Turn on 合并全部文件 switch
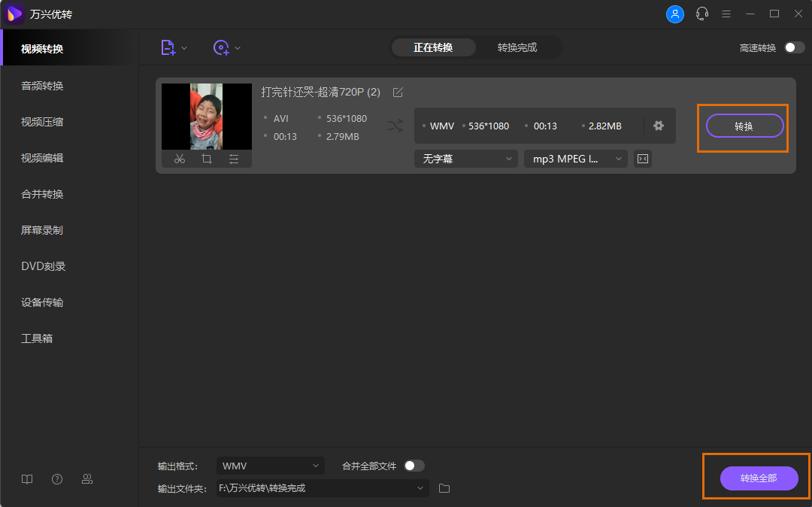This screenshot has height=507, width=812. click(x=413, y=466)
